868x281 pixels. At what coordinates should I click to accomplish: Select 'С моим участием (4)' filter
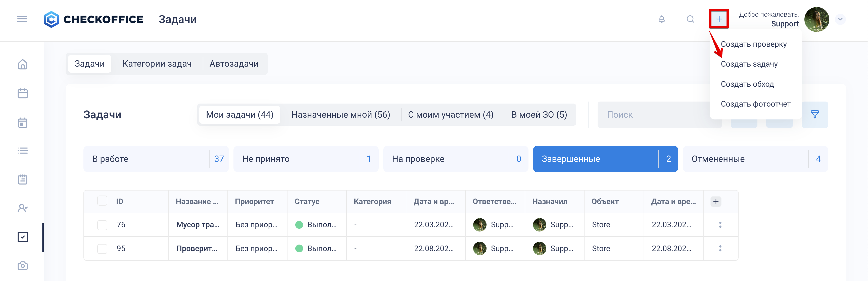(451, 115)
